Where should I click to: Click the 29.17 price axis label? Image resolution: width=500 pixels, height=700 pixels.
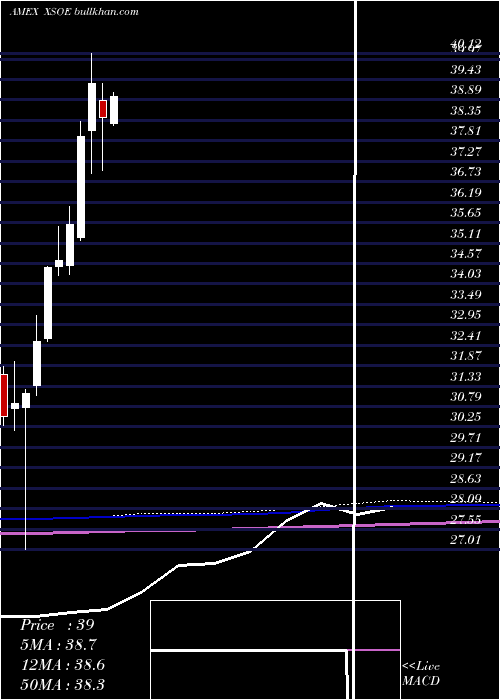(466, 458)
